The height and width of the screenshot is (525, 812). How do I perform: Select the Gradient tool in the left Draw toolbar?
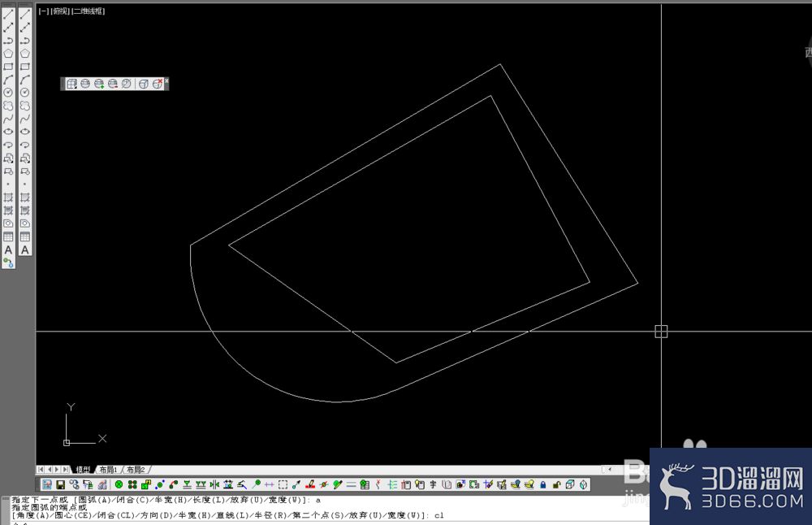pos(8,210)
